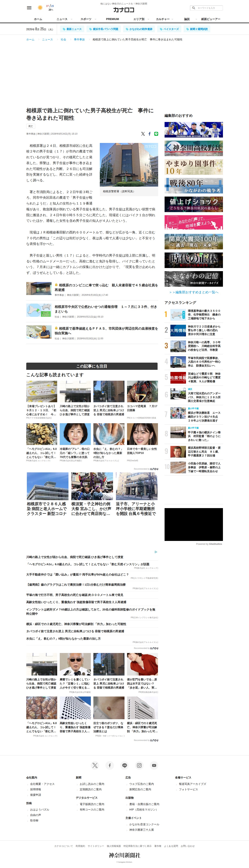Open 関東大震災100年 banner
This screenshot has width=249, height=868.
(194, 242)
